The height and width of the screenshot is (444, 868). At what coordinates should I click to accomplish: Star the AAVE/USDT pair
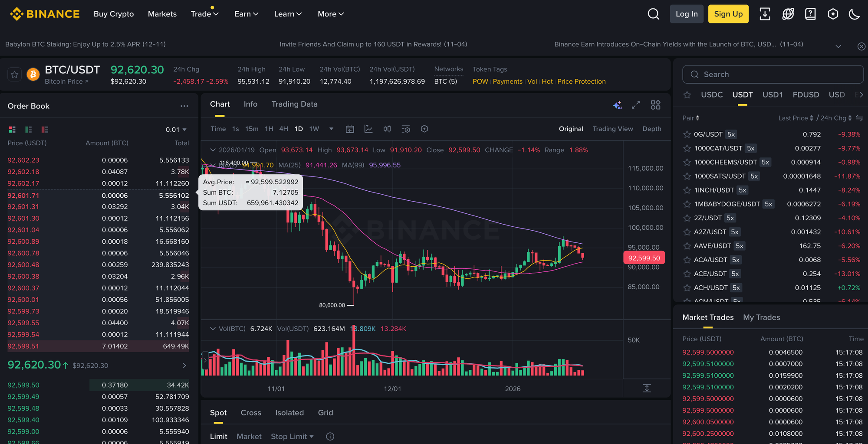pyautogui.click(x=687, y=246)
